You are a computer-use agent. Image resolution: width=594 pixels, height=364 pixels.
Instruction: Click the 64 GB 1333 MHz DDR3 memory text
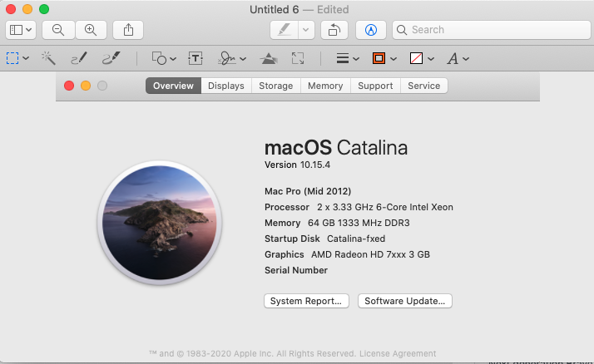(x=359, y=223)
